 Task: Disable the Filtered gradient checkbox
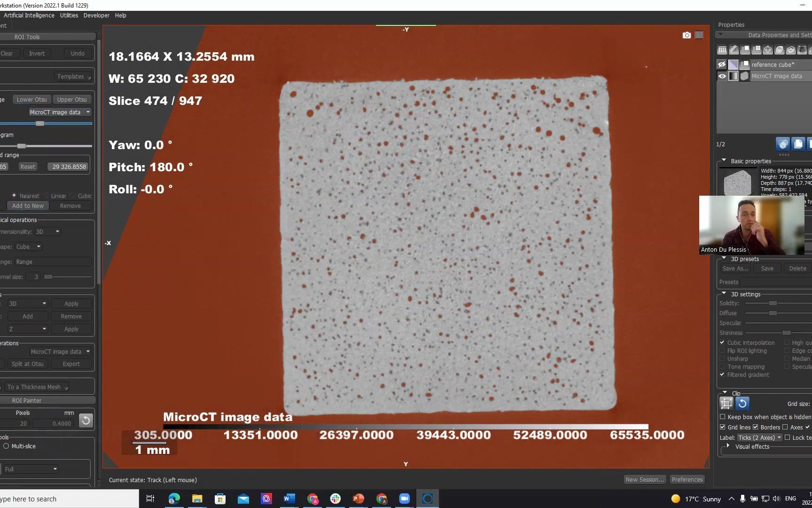(x=722, y=374)
